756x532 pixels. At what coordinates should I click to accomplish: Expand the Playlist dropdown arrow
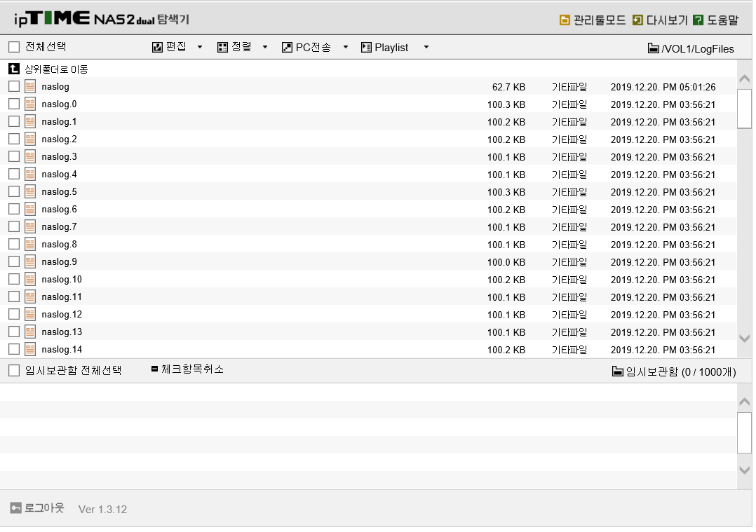[426, 47]
